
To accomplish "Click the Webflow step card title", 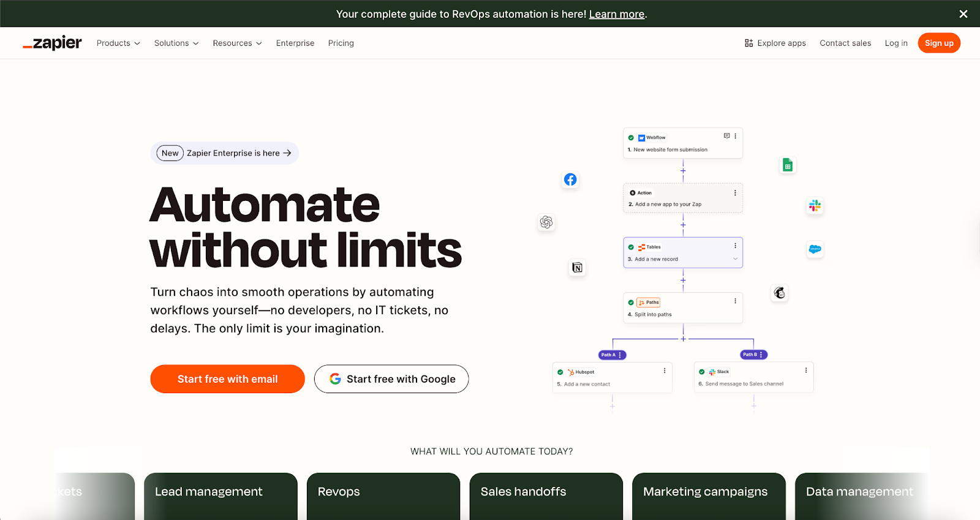I will point(655,138).
